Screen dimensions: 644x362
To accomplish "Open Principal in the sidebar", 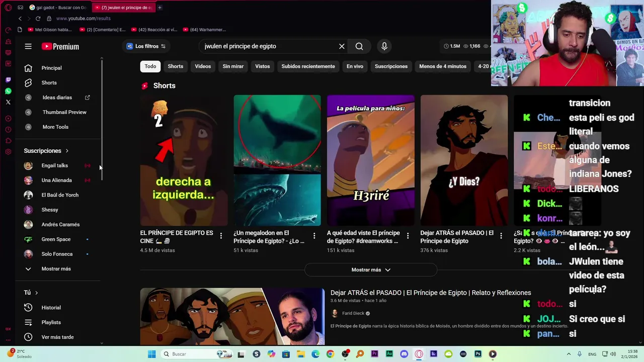I will (x=51, y=68).
